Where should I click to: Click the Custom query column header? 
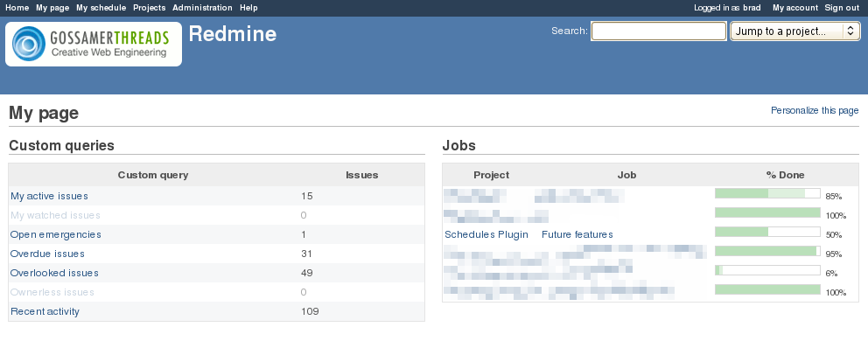click(x=153, y=175)
